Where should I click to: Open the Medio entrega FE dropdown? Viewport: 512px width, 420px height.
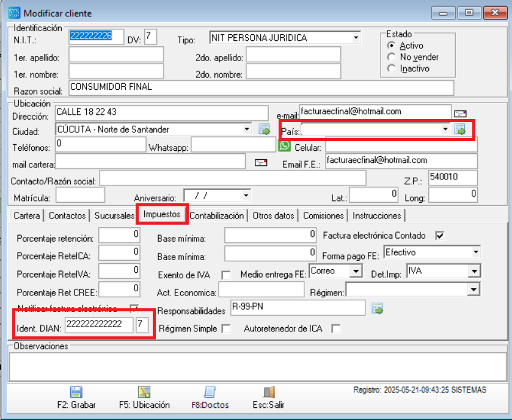356,271
